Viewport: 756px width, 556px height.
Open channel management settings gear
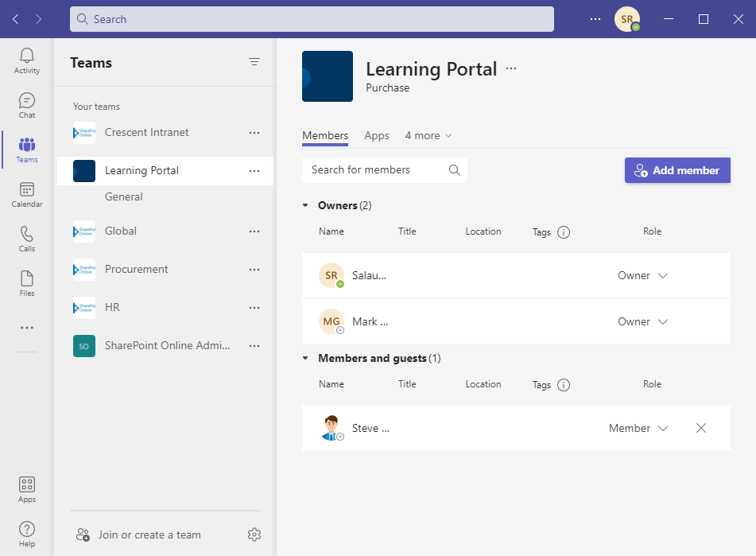[254, 534]
